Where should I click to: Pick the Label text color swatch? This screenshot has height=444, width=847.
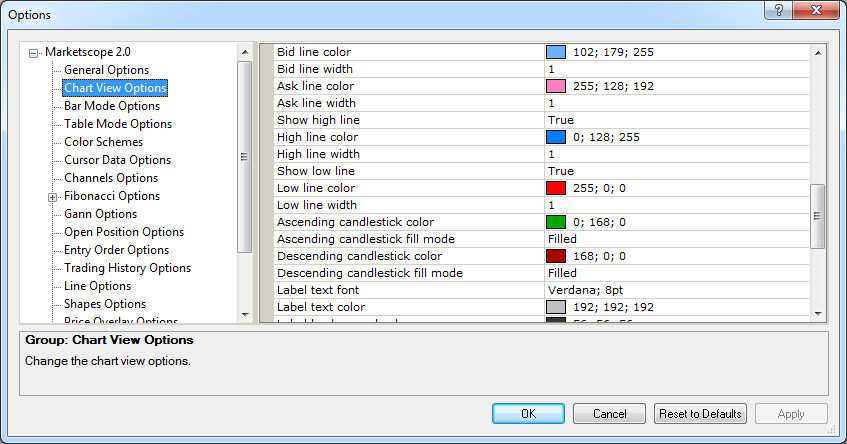[x=556, y=307]
